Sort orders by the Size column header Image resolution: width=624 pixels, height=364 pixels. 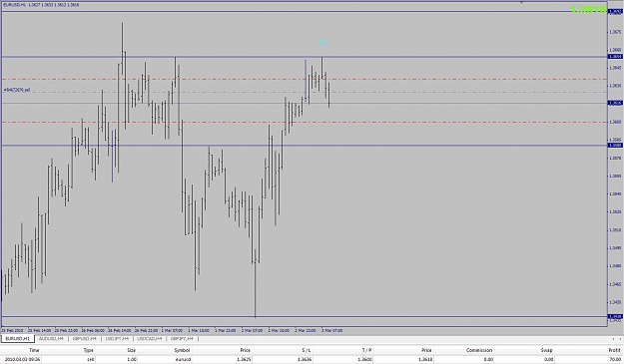click(x=132, y=350)
